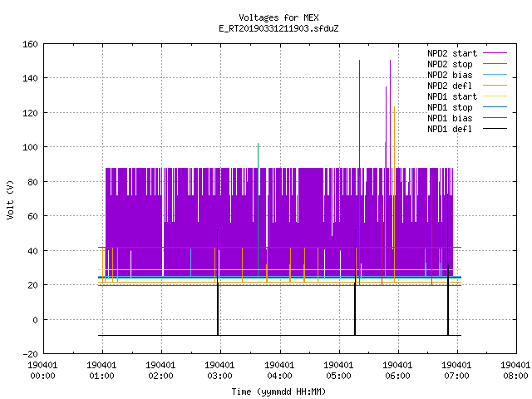Click the black line sample beside NPD1 defl
The image size is (532, 399).
[x=495, y=129]
